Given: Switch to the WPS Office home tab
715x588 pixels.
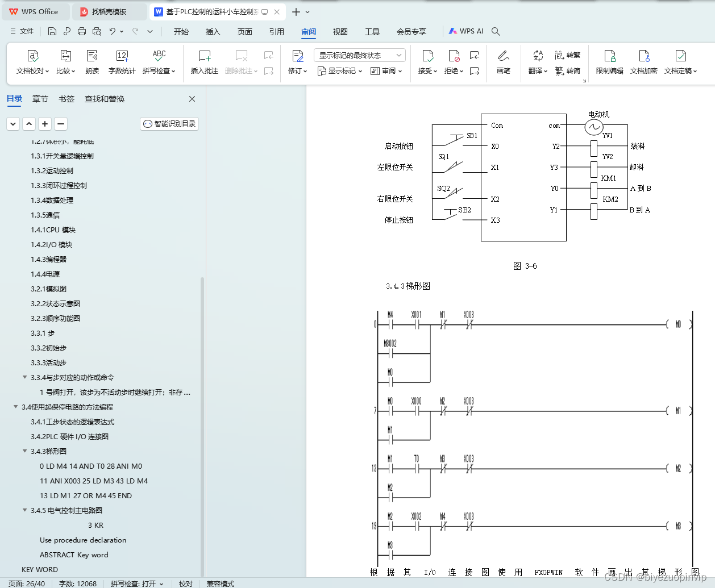Looking at the screenshot, I should (x=35, y=11).
